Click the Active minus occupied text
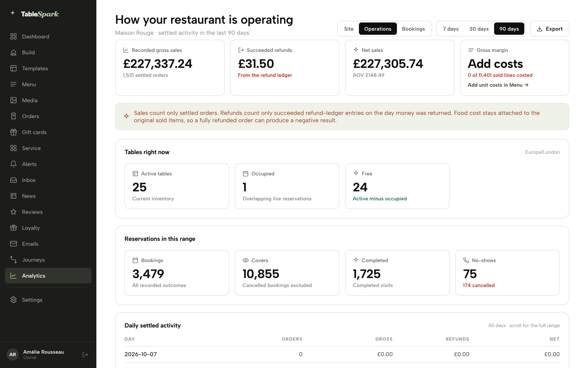Screen dimensions: 588x368 (x=380, y=199)
